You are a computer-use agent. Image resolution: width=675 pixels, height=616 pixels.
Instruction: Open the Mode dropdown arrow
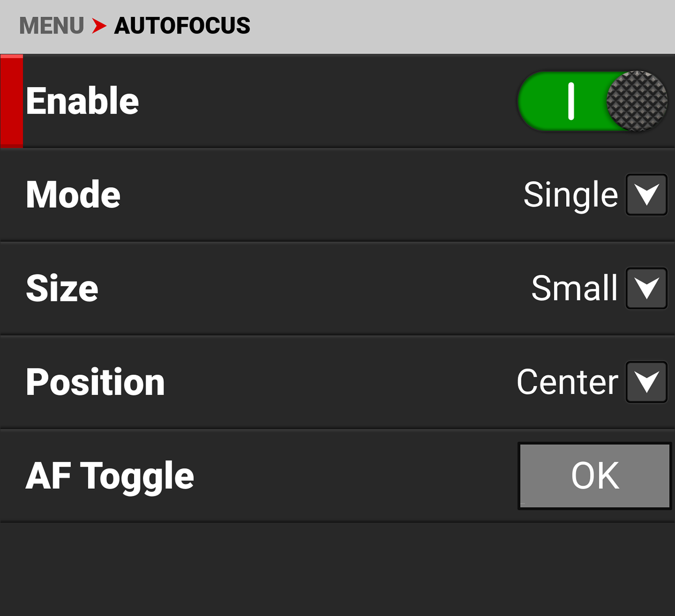click(647, 195)
